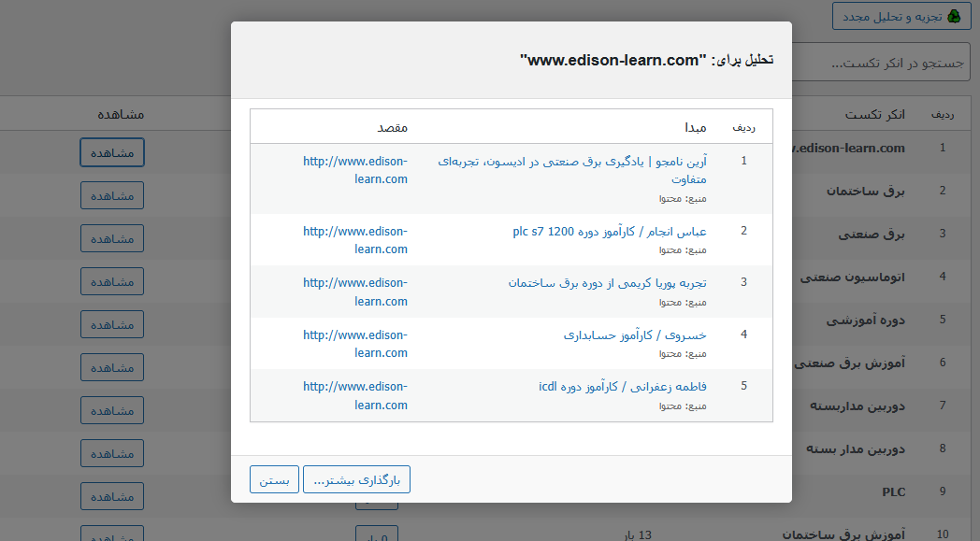Click the مقصد column header in dialog
This screenshot has height=541, width=980.
(x=392, y=126)
